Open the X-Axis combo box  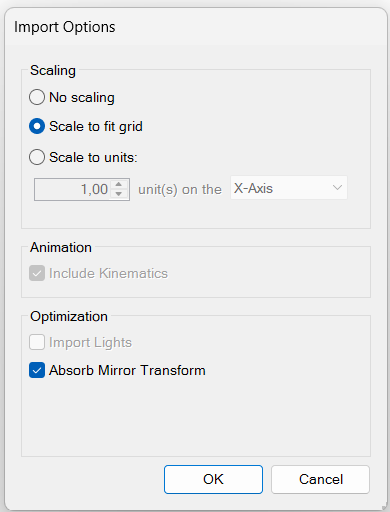(289, 188)
